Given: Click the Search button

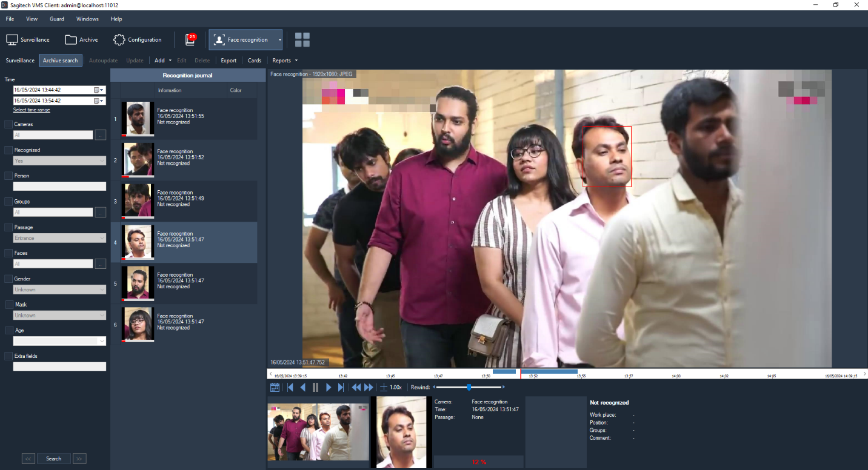Looking at the screenshot, I should coord(53,458).
